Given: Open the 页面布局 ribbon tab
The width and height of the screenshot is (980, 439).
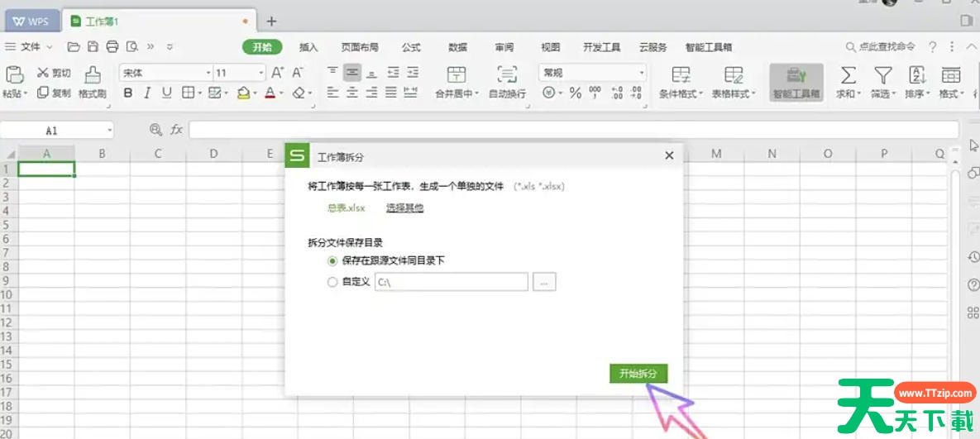Looking at the screenshot, I should click(x=360, y=47).
